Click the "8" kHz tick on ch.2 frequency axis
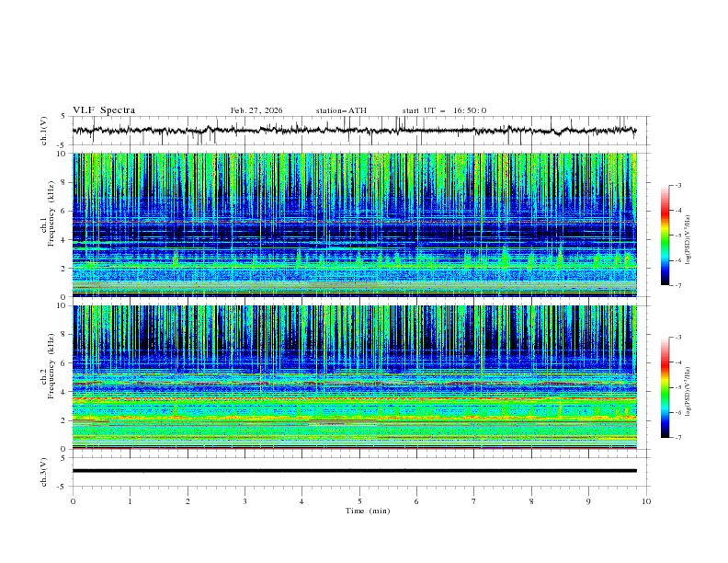728x563 pixels. (64, 335)
